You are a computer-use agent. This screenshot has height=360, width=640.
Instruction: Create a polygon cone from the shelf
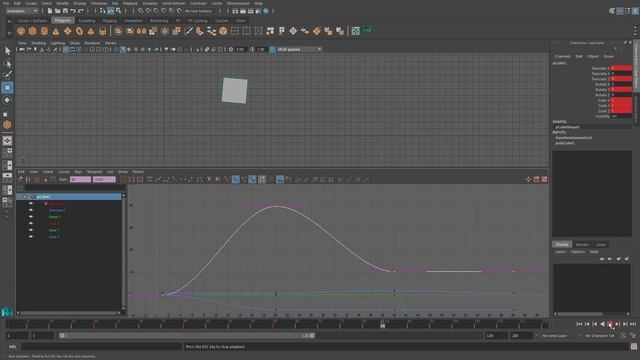(56, 31)
